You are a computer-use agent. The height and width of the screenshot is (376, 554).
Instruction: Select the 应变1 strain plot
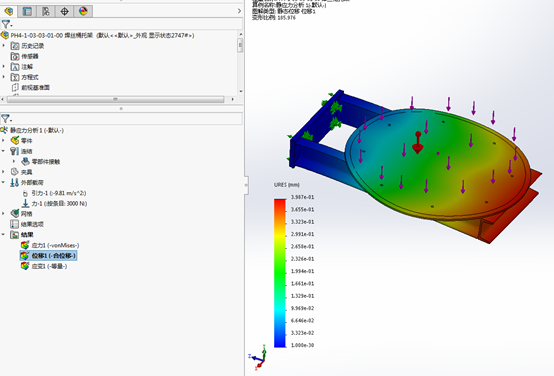49,266
